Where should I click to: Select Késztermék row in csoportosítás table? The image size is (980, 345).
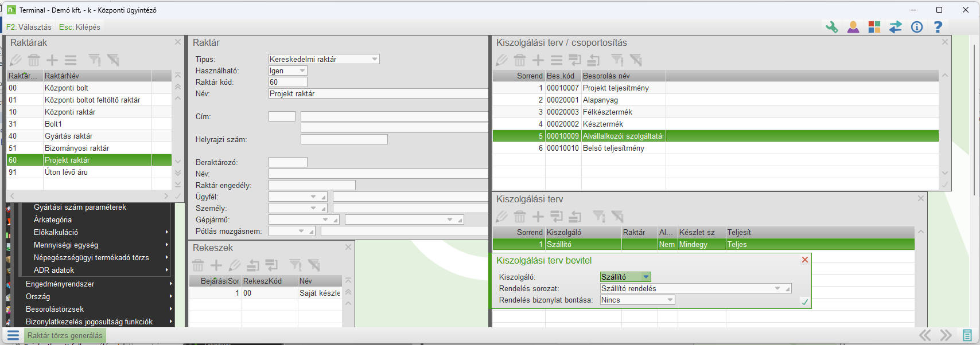715,124
